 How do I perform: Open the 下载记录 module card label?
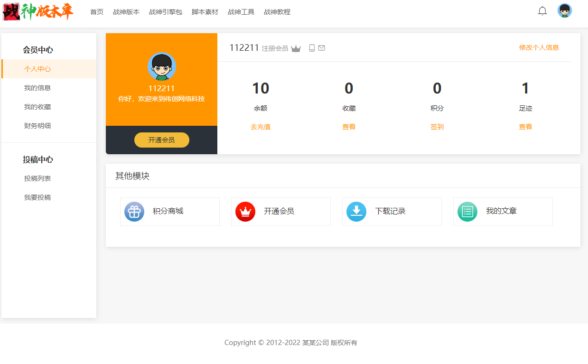coord(391,211)
